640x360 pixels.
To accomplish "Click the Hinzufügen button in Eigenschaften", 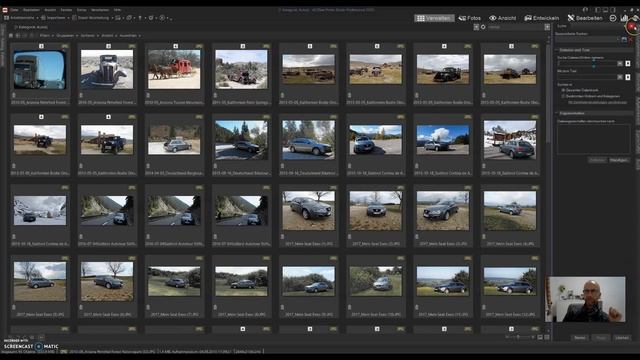I will tap(619, 160).
